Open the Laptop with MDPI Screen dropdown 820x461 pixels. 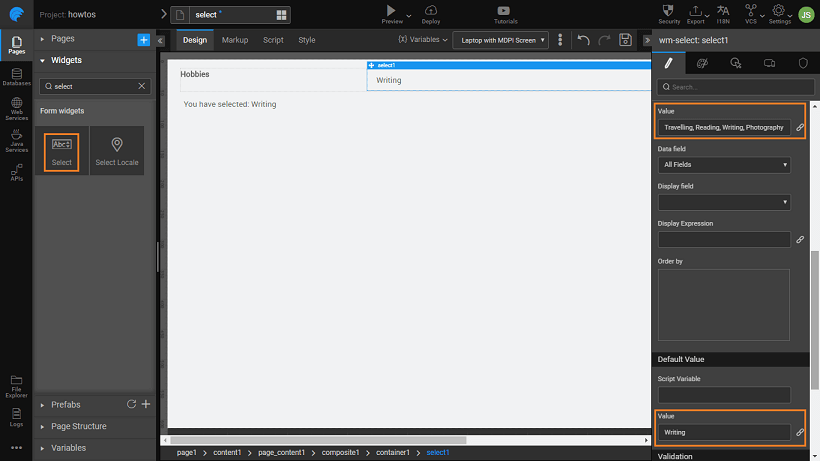[x=500, y=40]
